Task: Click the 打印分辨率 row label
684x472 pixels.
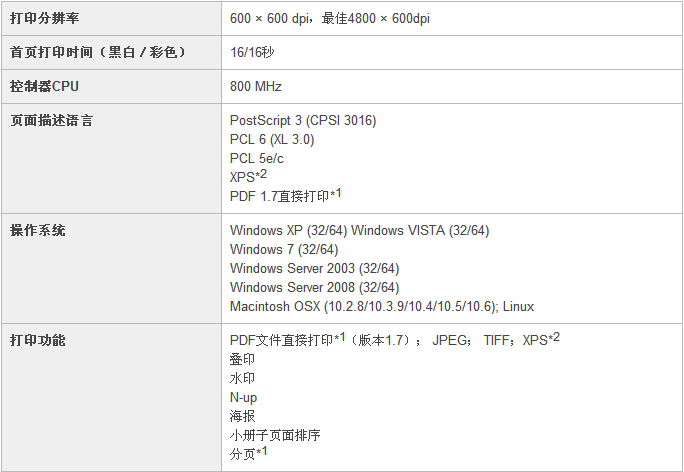Action: (x=47, y=19)
